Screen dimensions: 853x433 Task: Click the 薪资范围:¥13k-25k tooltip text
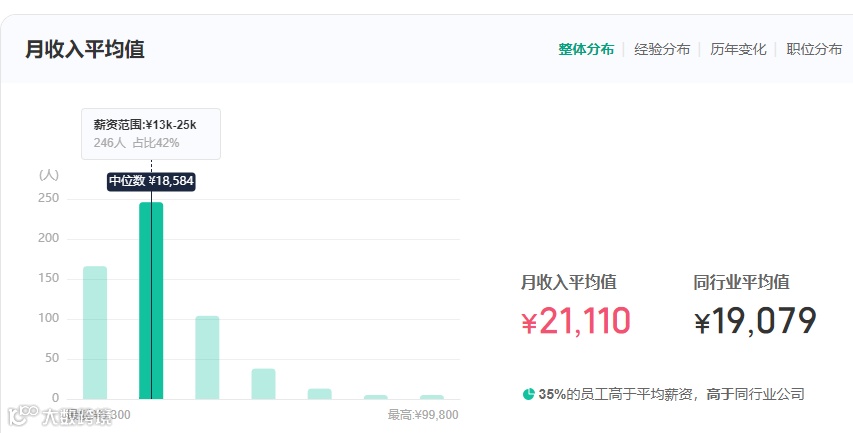(x=145, y=125)
